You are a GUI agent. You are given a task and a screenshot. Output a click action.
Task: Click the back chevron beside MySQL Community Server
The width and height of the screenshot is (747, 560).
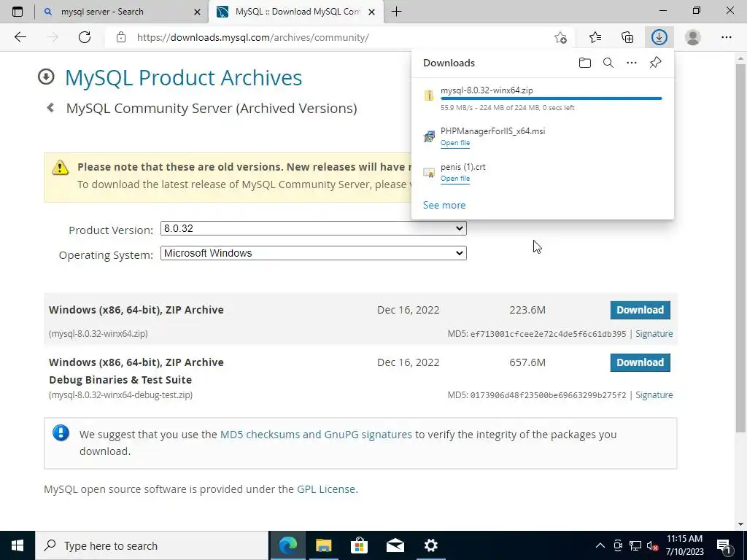(50, 108)
